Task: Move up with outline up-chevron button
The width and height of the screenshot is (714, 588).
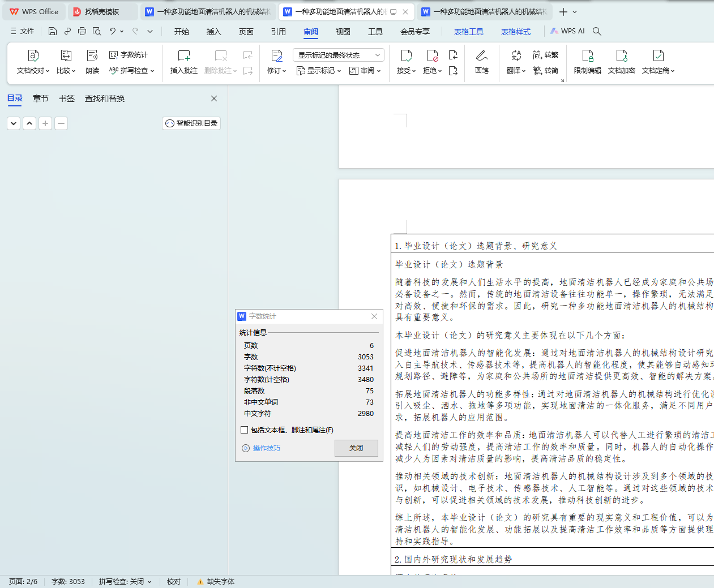Action: tap(29, 123)
